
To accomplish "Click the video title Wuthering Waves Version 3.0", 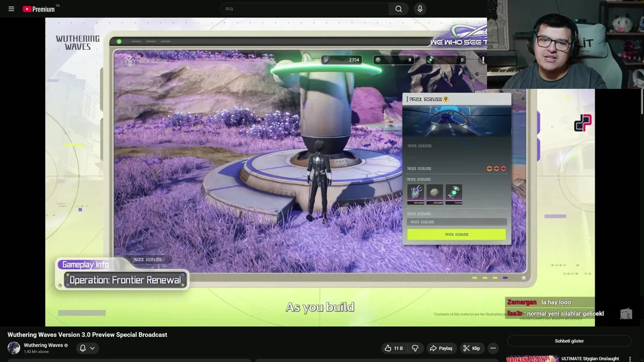I will [x=87, y=335].
